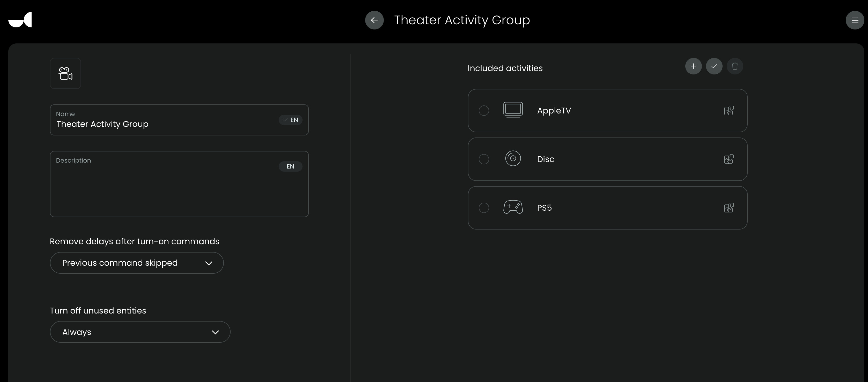This screenshot has width=868, height=382.
Task: Open Turn off unused entities dropdown
Action: click(x=140, y=332)
